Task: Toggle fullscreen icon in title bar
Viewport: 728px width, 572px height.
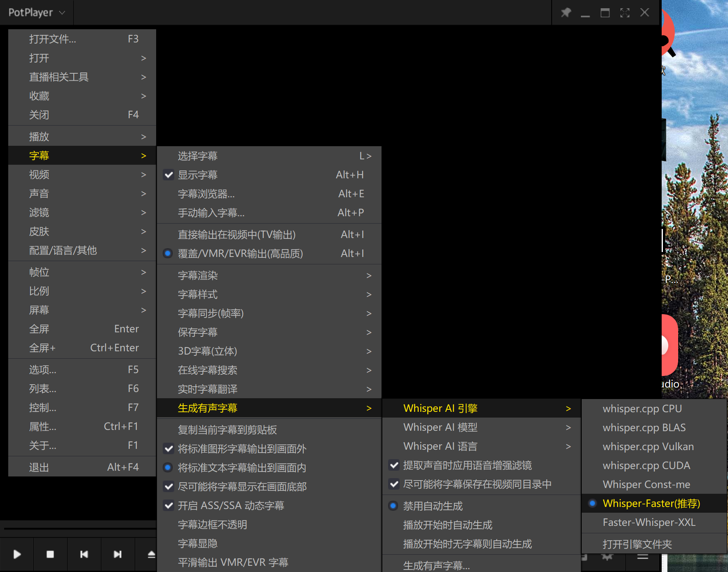Action: tap(625, 13)
